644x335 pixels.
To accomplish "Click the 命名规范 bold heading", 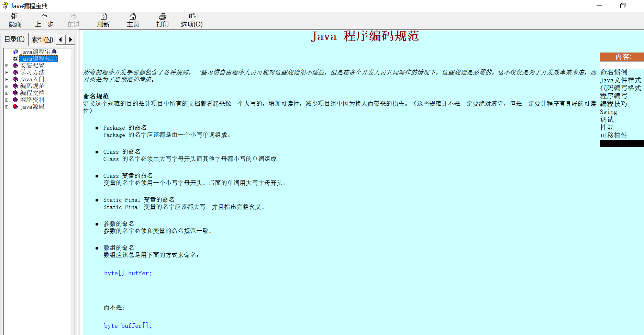I will (96, 96).
